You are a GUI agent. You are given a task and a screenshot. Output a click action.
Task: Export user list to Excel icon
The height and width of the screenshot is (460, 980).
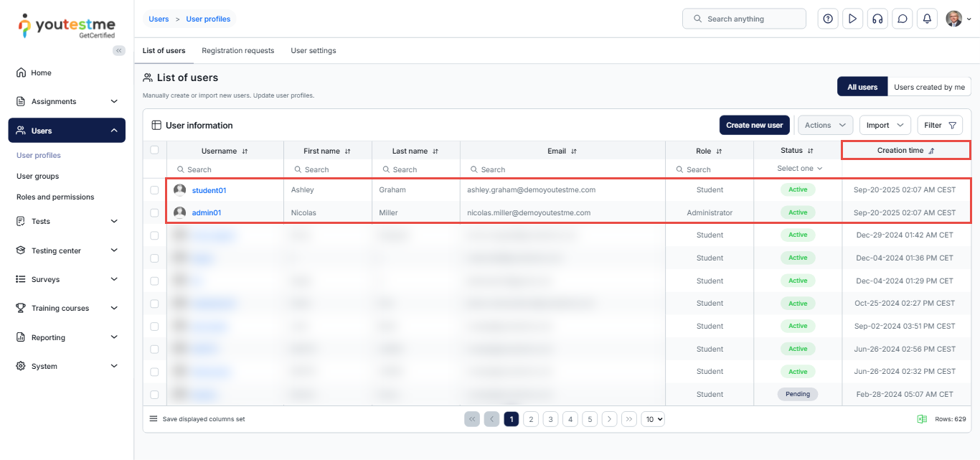coord(922,419)
